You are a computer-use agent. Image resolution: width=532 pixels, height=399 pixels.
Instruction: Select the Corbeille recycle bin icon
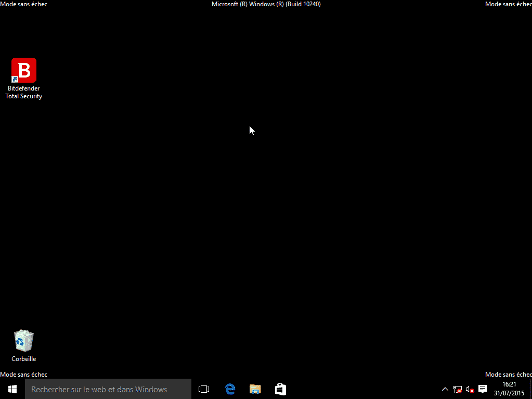[x=24, y=341]
